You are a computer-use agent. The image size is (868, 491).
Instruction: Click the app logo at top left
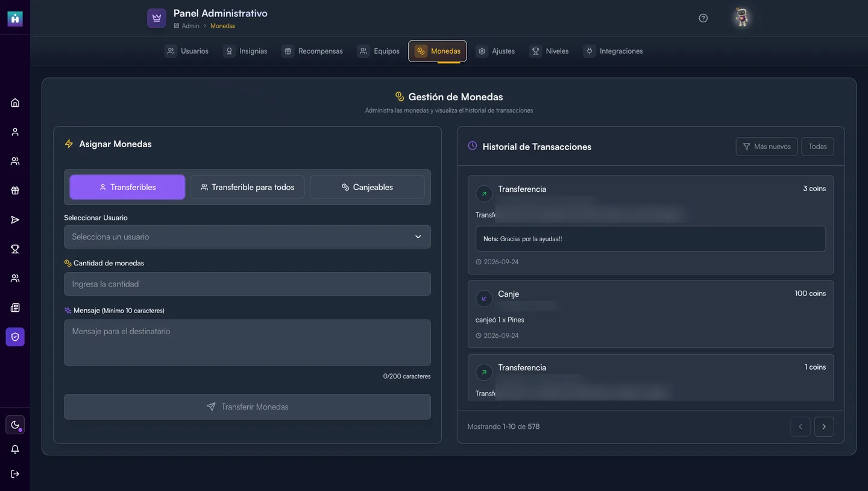point(15,19)
